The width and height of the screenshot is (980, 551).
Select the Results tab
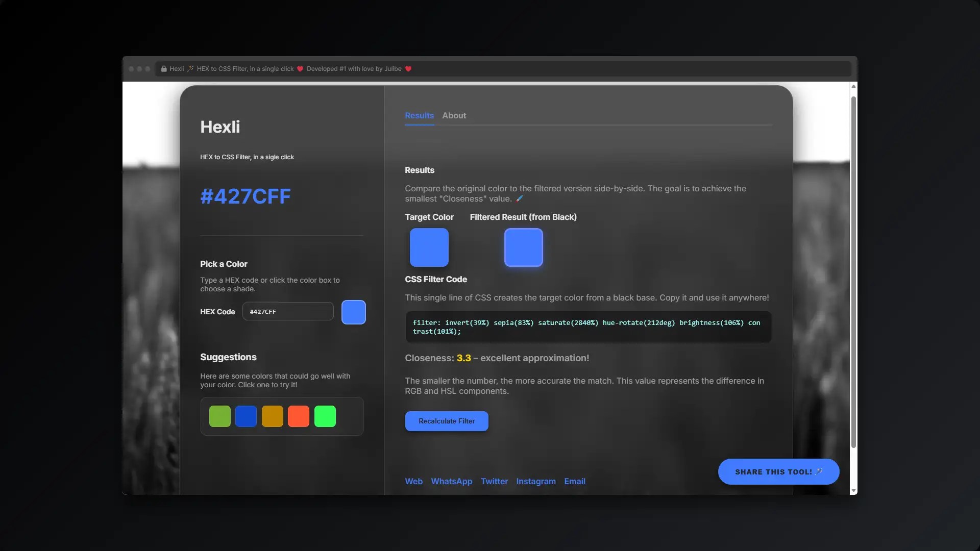pos(419,116)
